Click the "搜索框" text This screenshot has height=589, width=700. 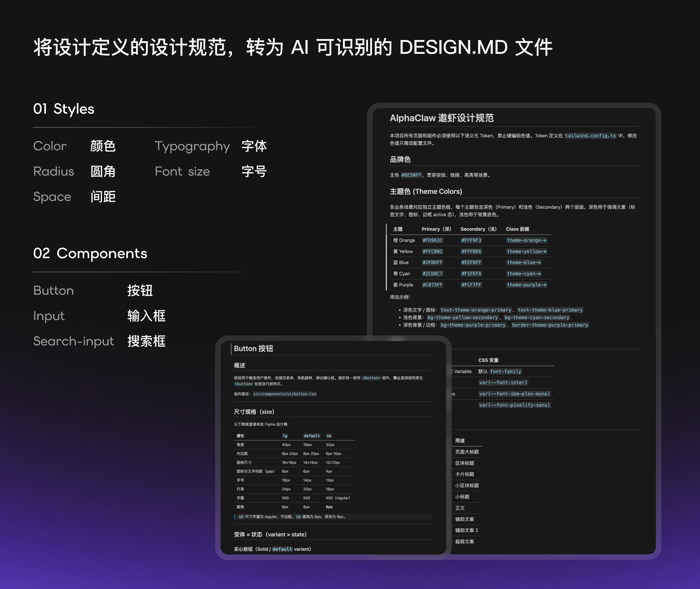pyautogui.click(x=146, y=341)
